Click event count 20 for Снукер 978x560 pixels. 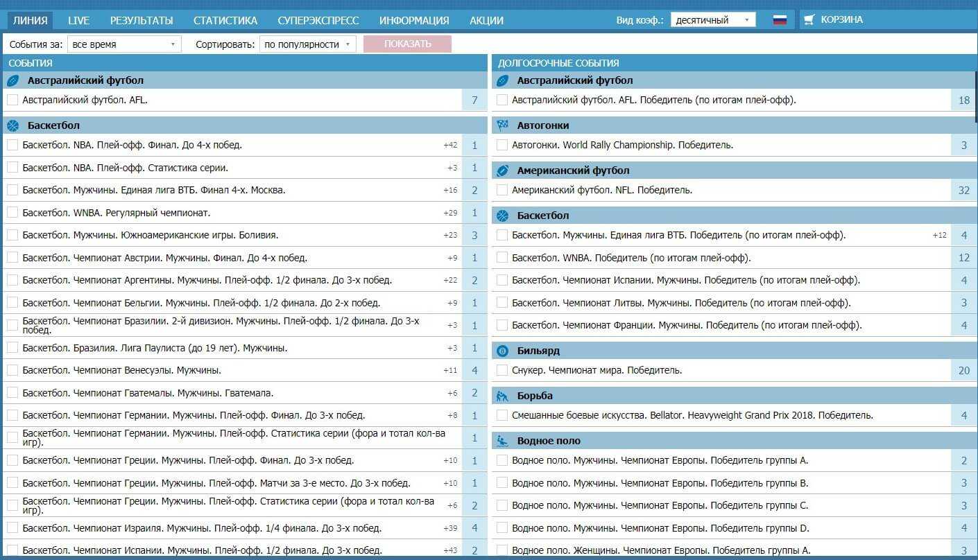[963, 370]
